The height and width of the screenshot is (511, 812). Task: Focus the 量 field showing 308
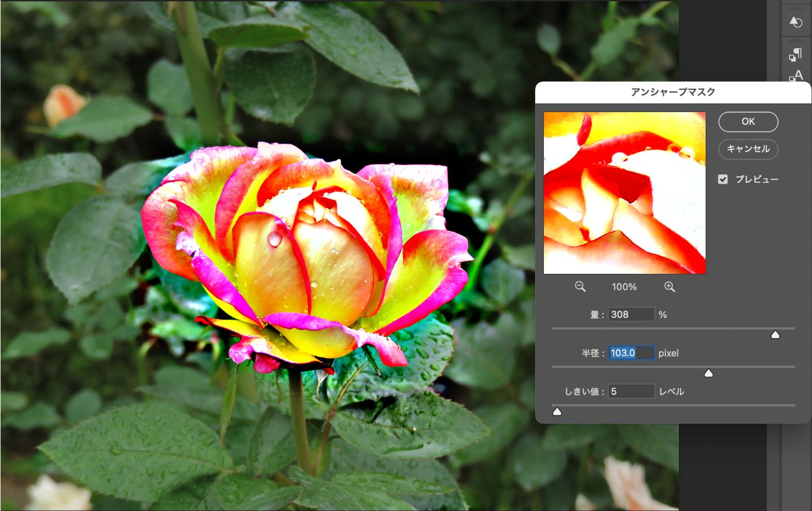pyautogui.click(x=631, y=315)
